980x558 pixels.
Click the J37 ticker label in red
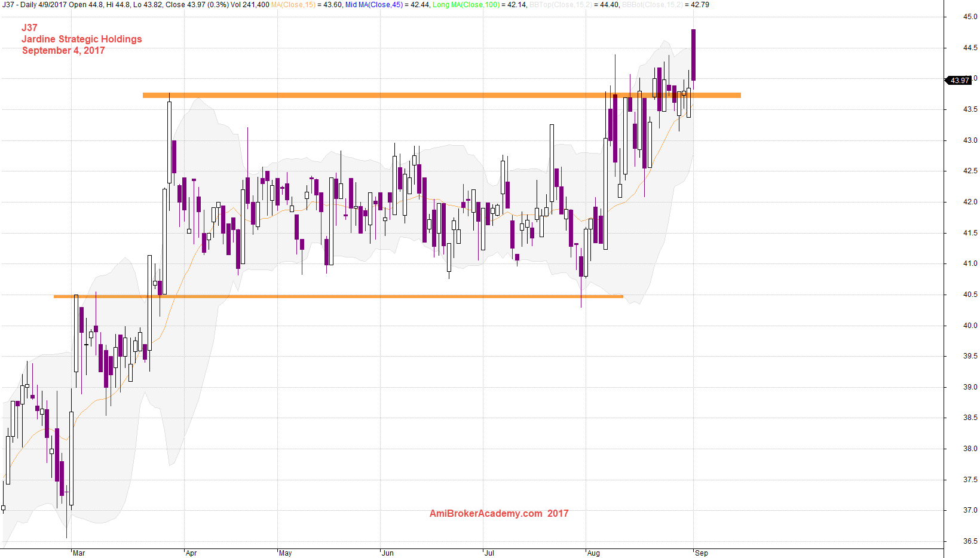(x=29, y=27)
